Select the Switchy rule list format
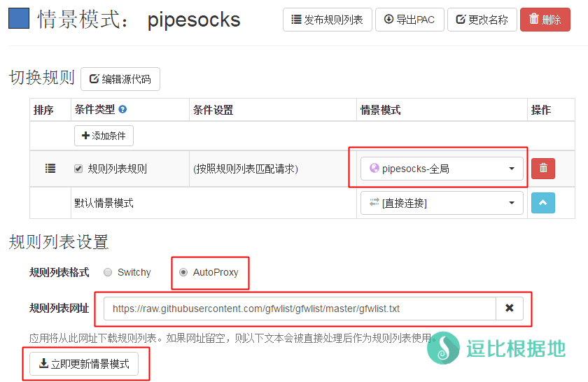This screenshot has width=588, height=382. coord(108,272)
